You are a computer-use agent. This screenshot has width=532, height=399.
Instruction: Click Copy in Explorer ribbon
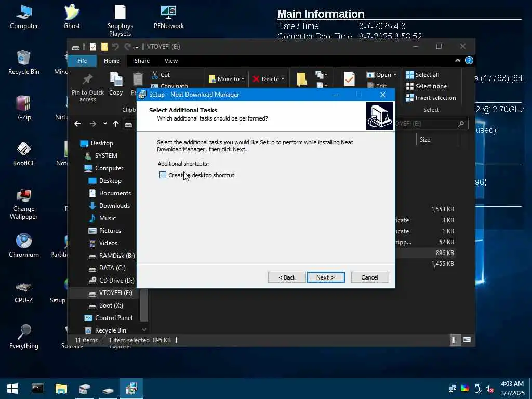coord(116,84)
